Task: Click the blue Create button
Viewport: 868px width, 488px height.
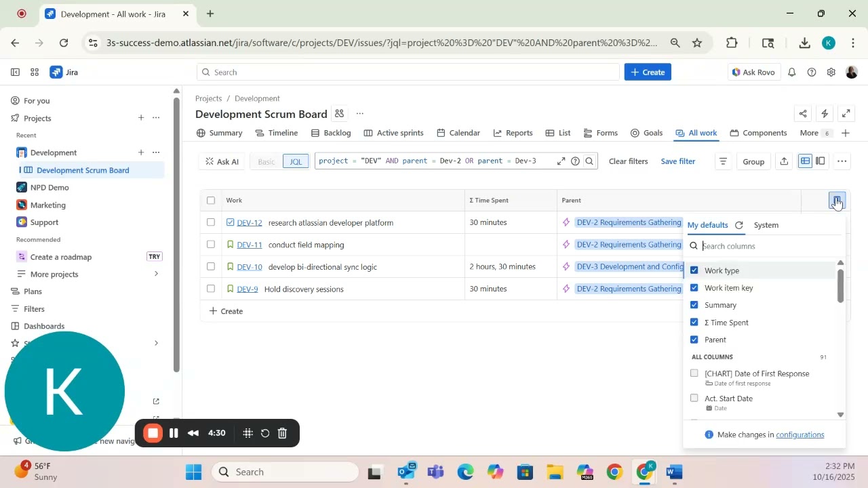Action: [x=648, y=72]
